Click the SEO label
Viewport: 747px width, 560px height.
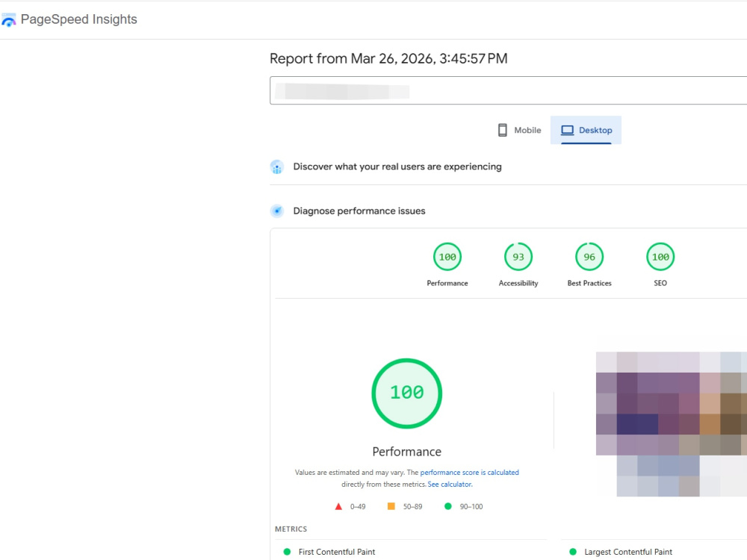click(660, 283)
